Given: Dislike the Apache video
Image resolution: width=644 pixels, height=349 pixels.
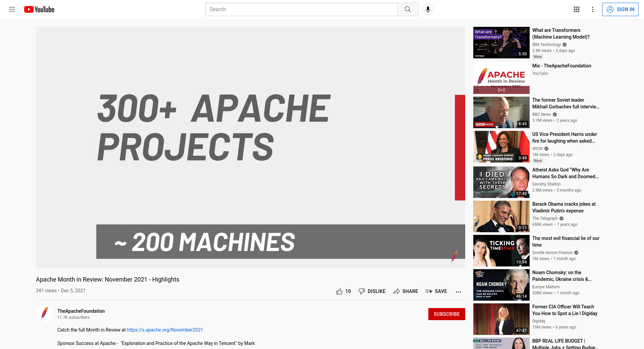Looking at the screenshot, I should (x=372, y=291).
